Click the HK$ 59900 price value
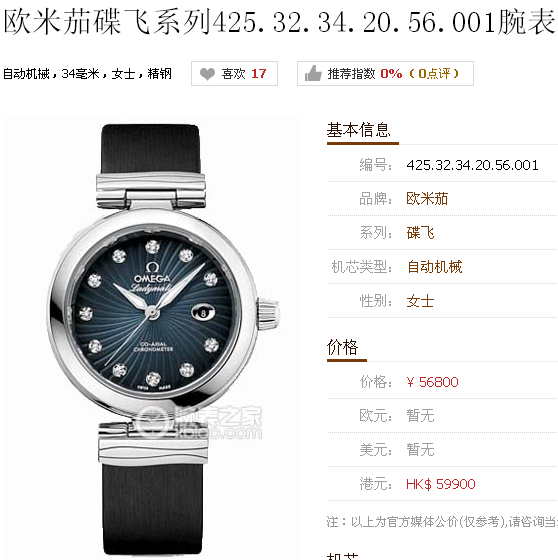 pos(440,484)
